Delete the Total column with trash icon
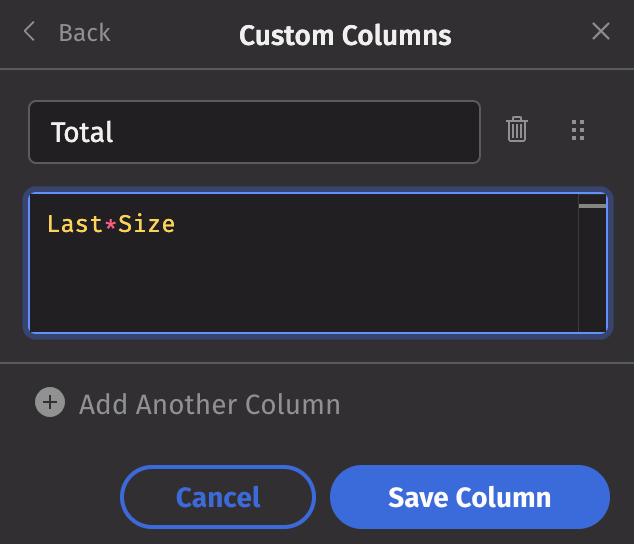The height and width of the screenshot is (544, 634). (x=516, y=130)
